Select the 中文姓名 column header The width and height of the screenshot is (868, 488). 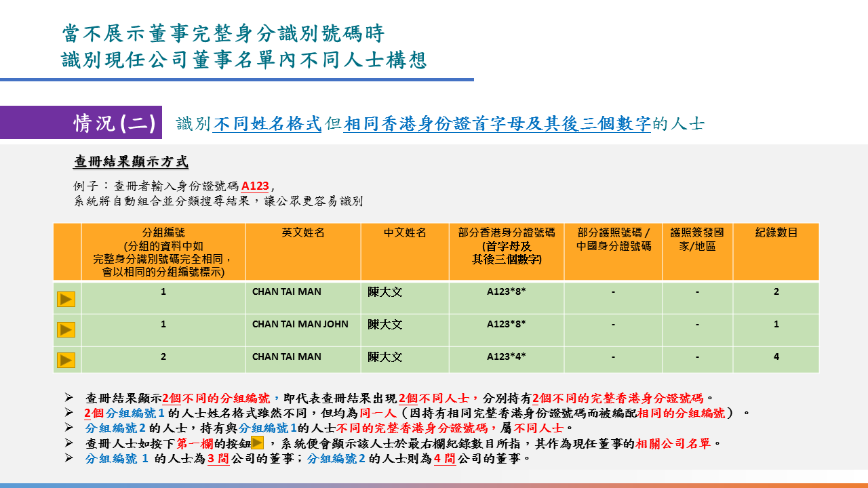(404, 232)
